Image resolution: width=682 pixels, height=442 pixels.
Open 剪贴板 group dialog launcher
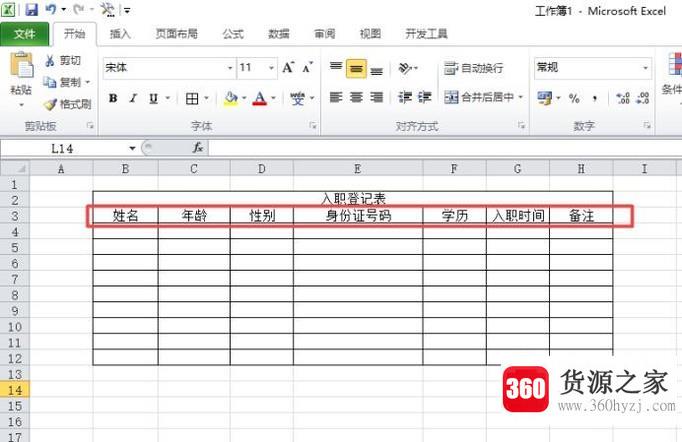click(x=90, y=126)
